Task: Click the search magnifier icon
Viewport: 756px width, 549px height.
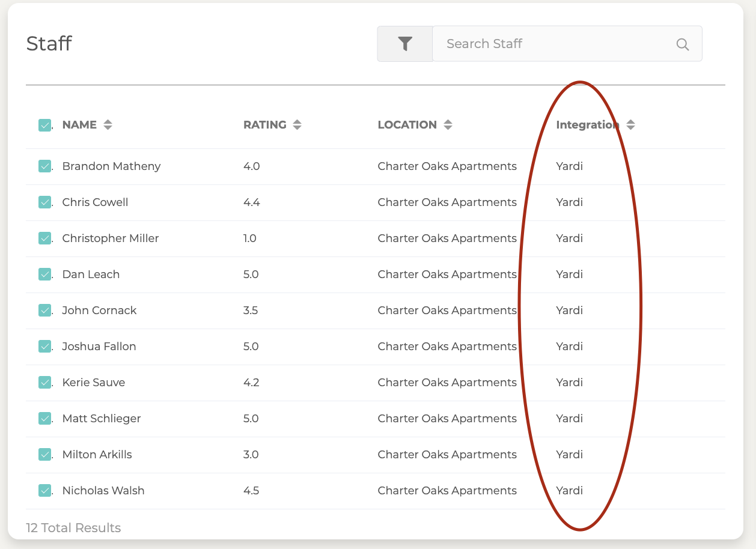Action: [682, 44]
